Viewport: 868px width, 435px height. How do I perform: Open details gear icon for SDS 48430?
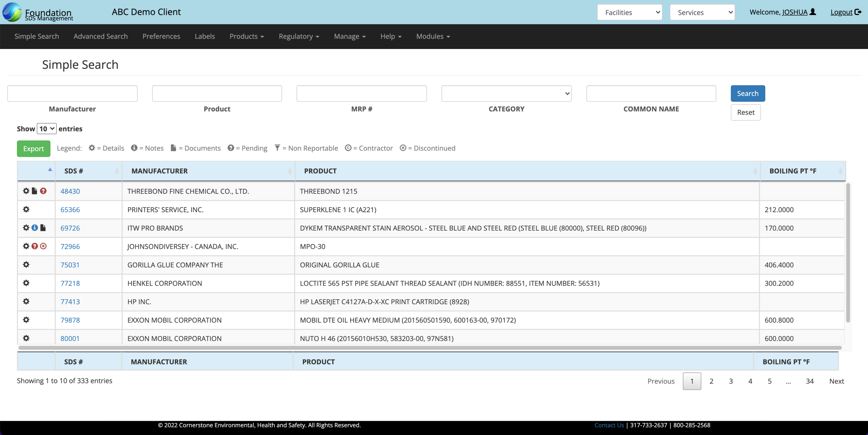pos(26,191)
